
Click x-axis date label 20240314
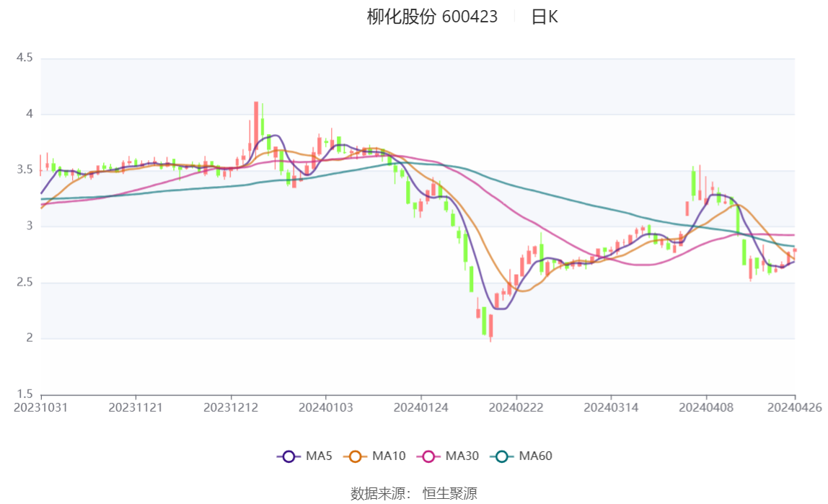[x=611, y=408]
